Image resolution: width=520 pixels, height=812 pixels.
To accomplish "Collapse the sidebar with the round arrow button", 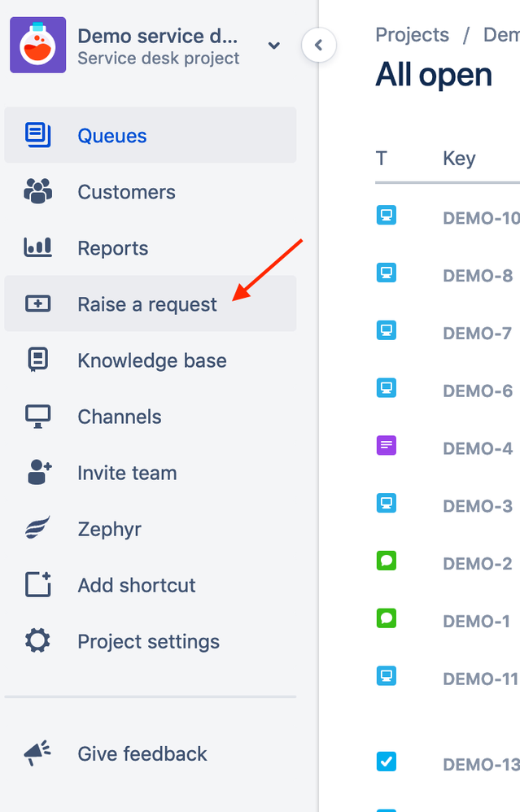I will point(318,45).
